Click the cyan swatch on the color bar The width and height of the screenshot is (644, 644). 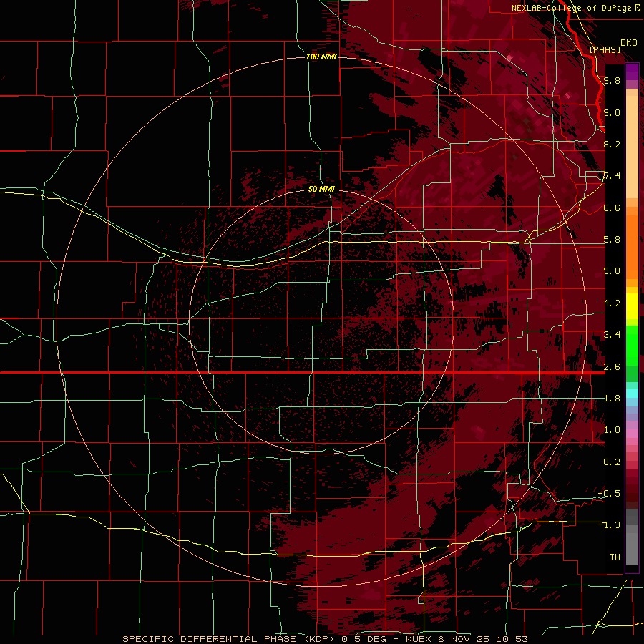pos(632,394)
